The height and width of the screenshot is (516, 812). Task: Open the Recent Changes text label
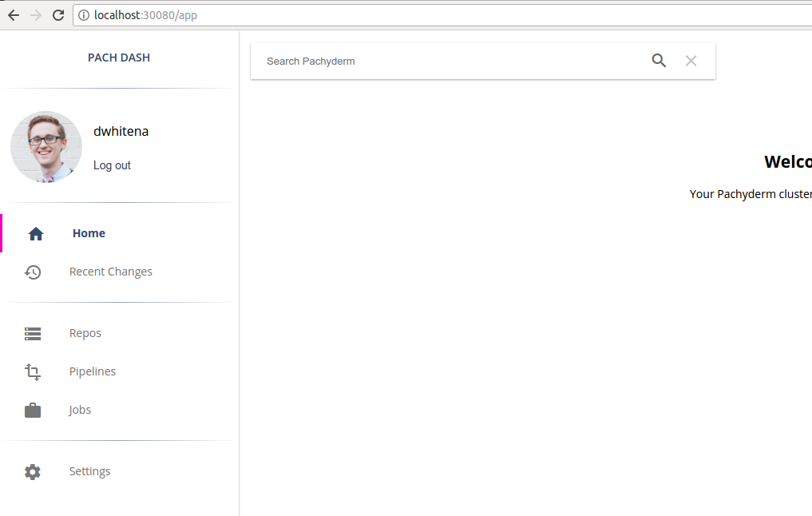[110, 272]
